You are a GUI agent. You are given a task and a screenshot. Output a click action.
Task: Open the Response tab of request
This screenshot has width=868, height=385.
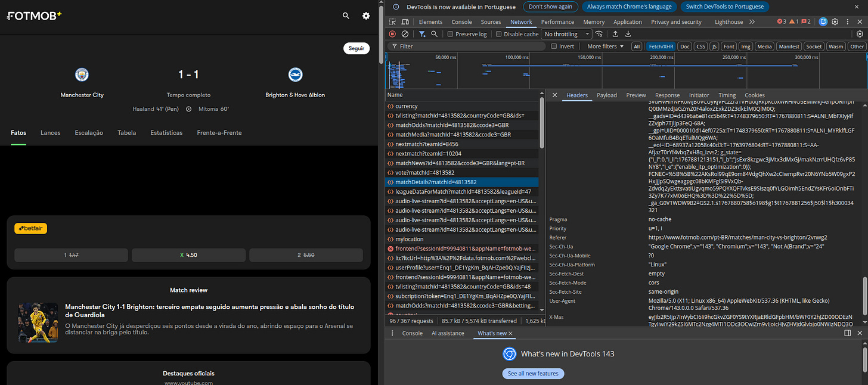(667, 95)
